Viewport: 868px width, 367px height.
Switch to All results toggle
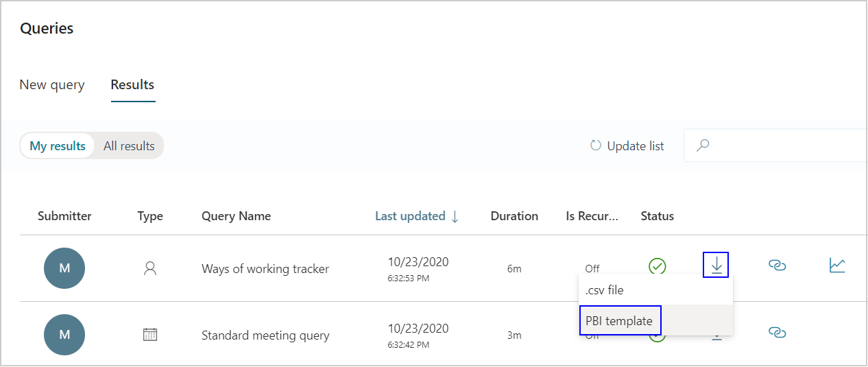point(129,145)
